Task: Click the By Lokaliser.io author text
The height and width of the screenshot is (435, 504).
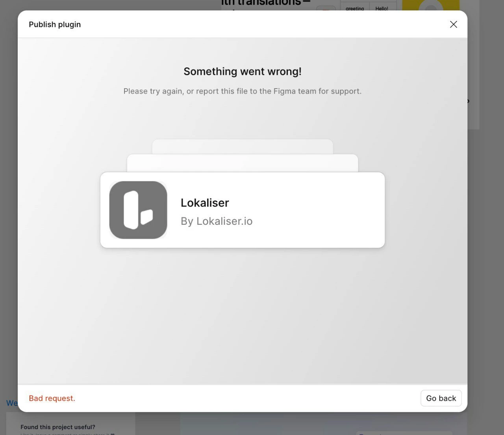Action: [217, 221]
